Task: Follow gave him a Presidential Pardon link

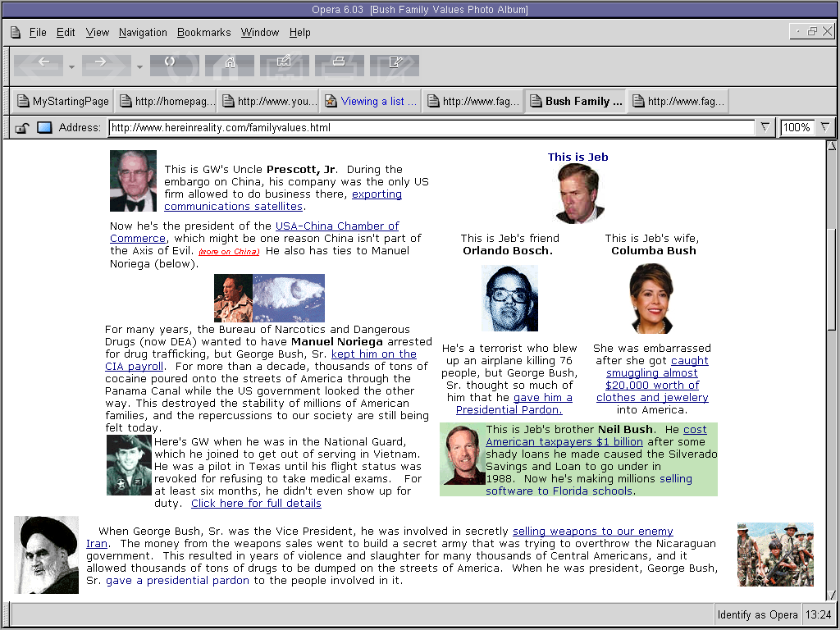Action: 514,404
